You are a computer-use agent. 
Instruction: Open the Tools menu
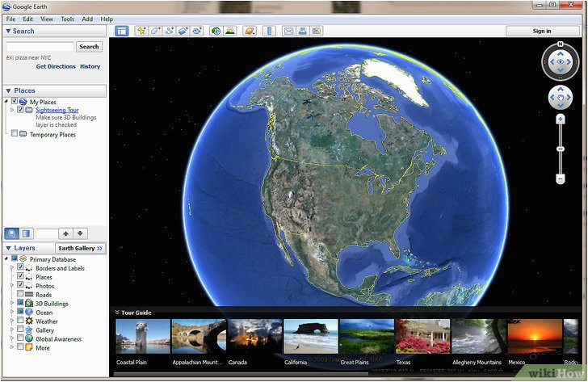pos(68,19)
